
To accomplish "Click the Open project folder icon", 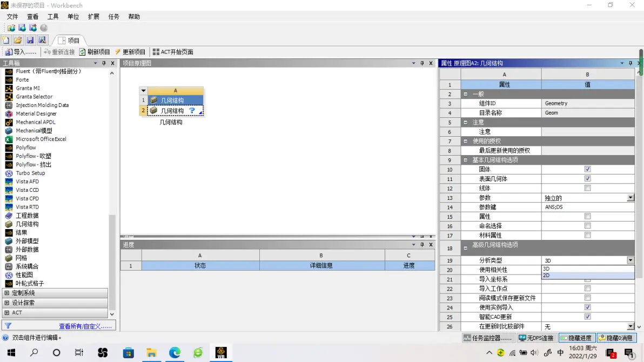I will 18,41.
